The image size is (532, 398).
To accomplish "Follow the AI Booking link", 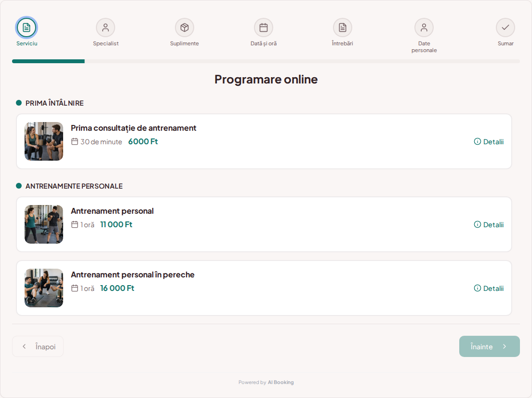I will point(280,383).
